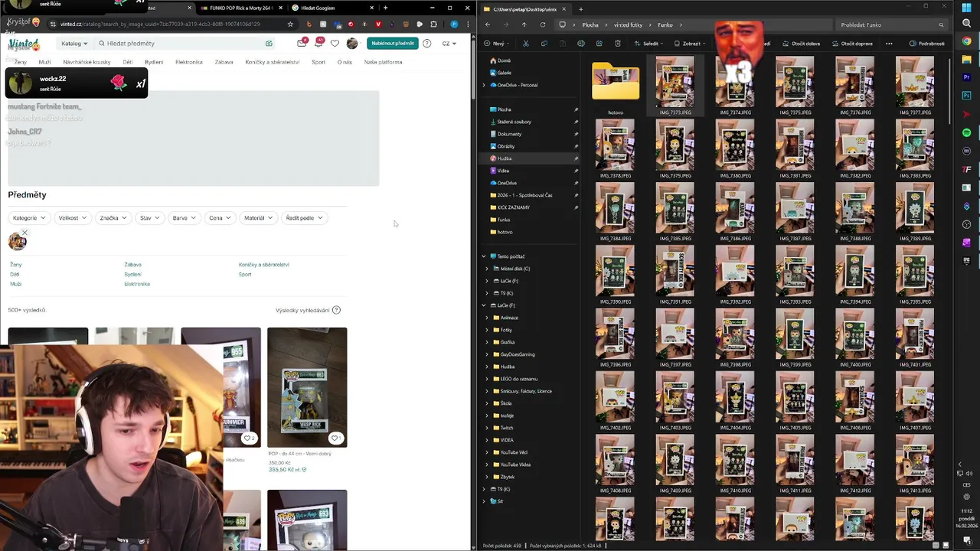Image resolution: width=980 pixels, height=551 pixels.
Task: Open Koníčky a sběratelství menu item
Action: click(273, 62)
